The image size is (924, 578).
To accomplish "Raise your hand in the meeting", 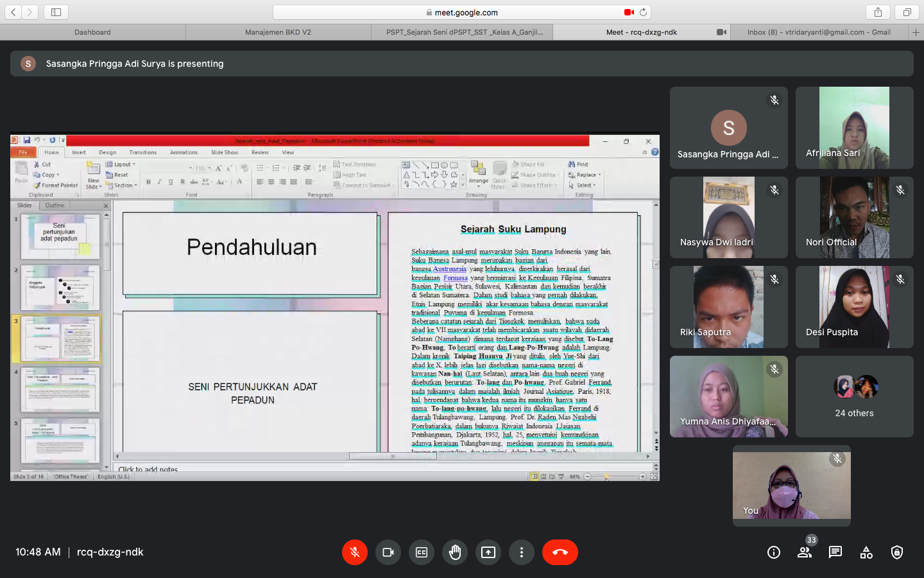I will 455,552.
